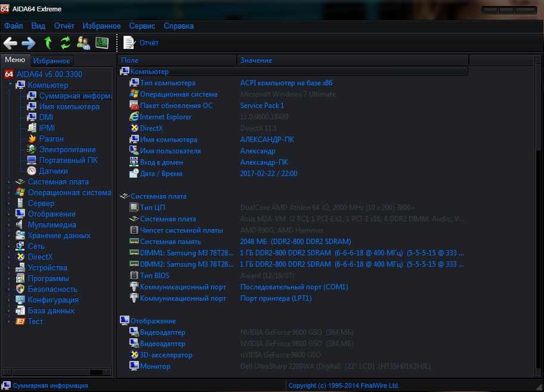Click the Датчики sensor gauge icon

point(32,171)
